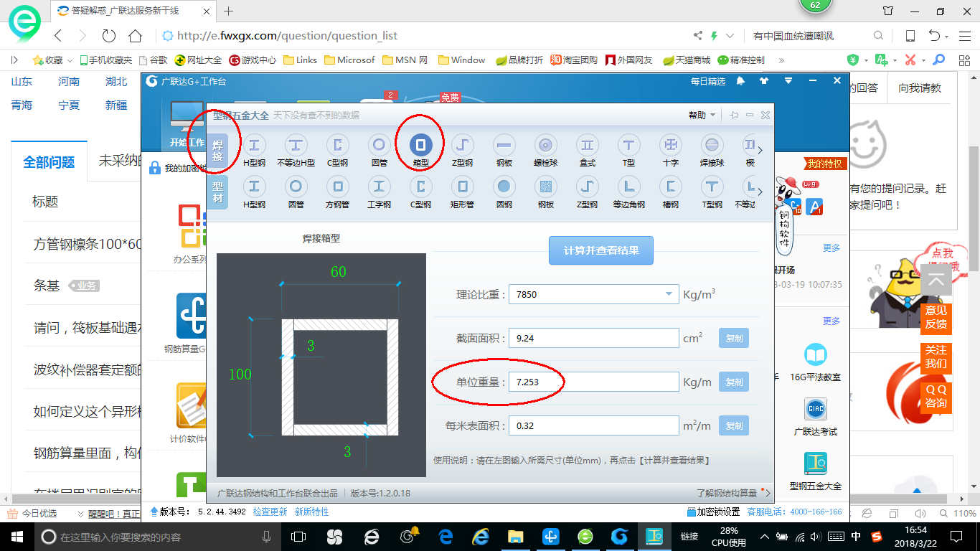The width and height of the screenshot is (980, 551).
Task: Open File Explorer from the taskbar
Action: [515, 536]
